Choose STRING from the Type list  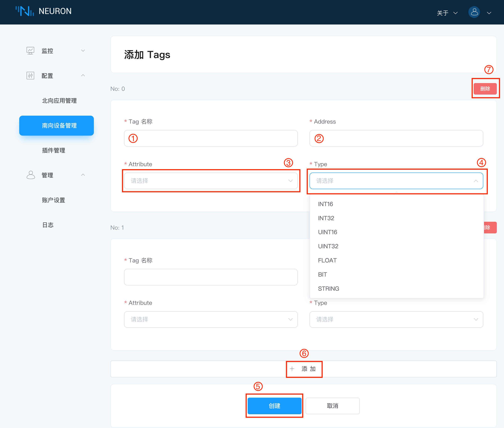(397, 288)
